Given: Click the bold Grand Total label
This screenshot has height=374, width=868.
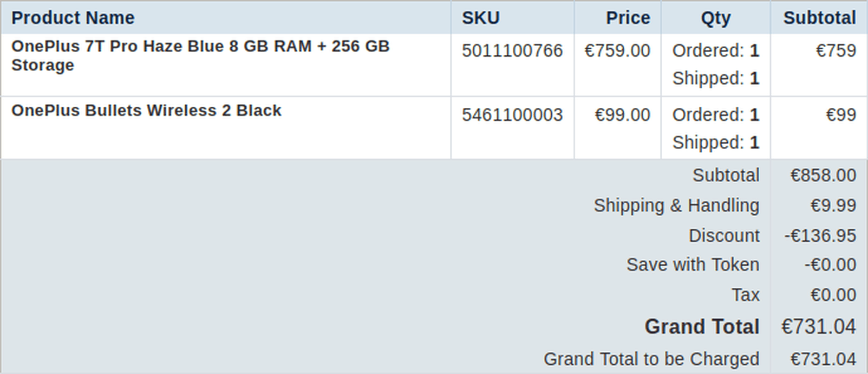Looking at the screenshot, I should (702, 327).
